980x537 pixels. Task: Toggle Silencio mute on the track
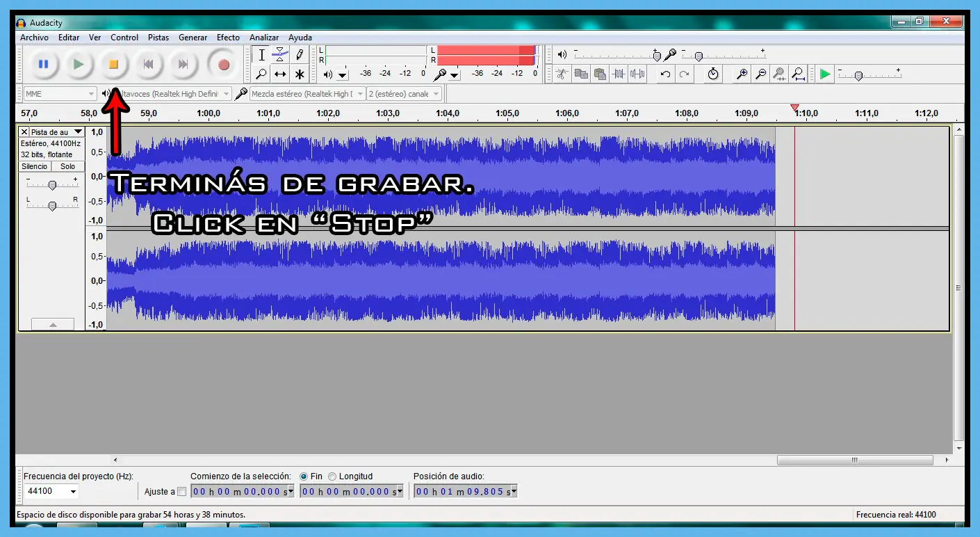[x=35, y=167]
